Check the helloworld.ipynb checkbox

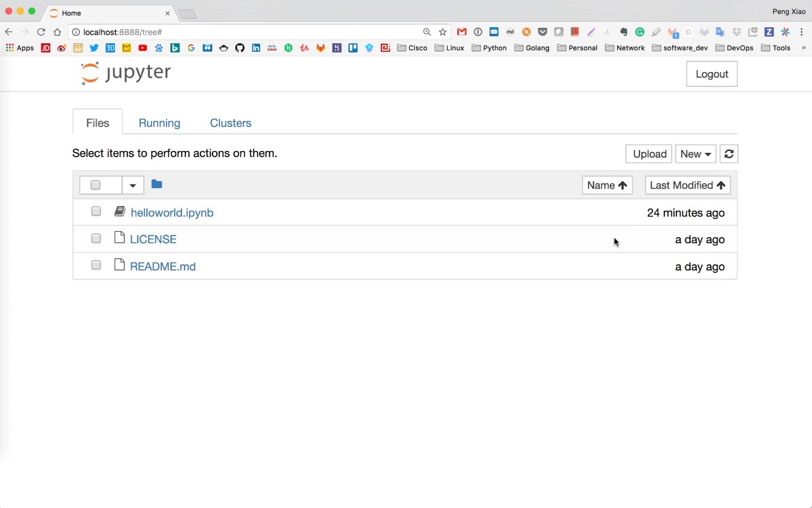tap(96, 211)
